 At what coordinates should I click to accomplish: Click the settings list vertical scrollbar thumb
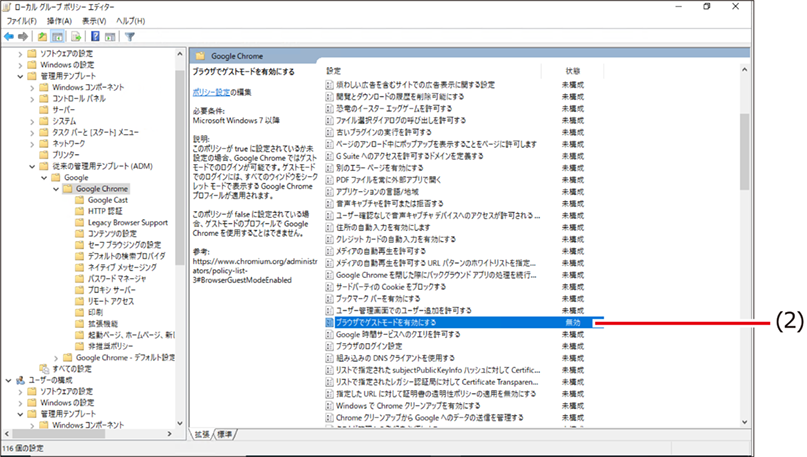[x=744, y=152]
